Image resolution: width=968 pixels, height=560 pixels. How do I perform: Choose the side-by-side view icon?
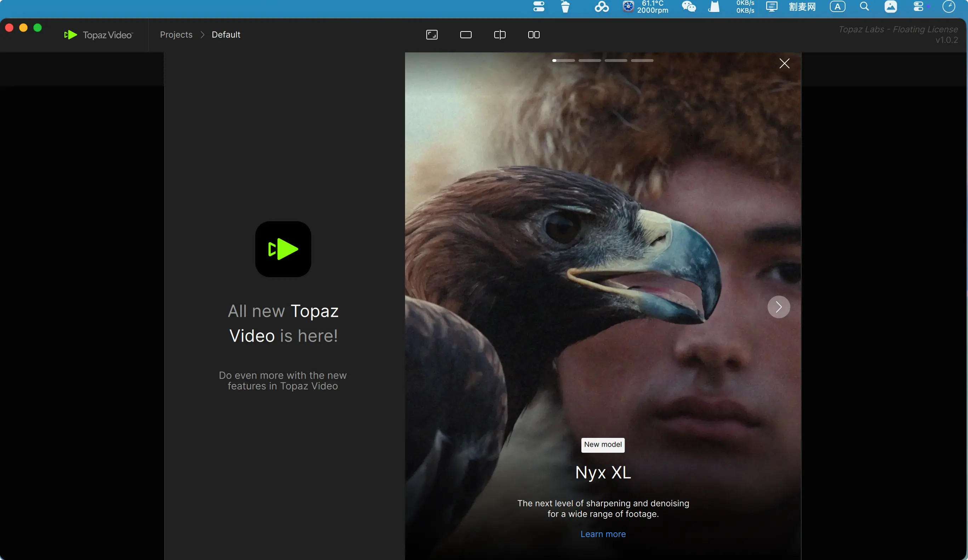pyautogui.click(x=534, y=35)
